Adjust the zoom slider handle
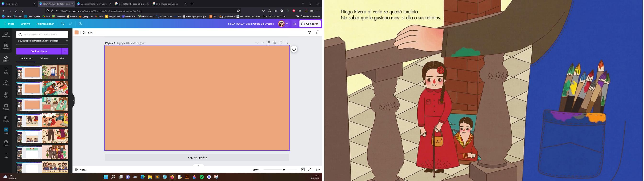 284,170
